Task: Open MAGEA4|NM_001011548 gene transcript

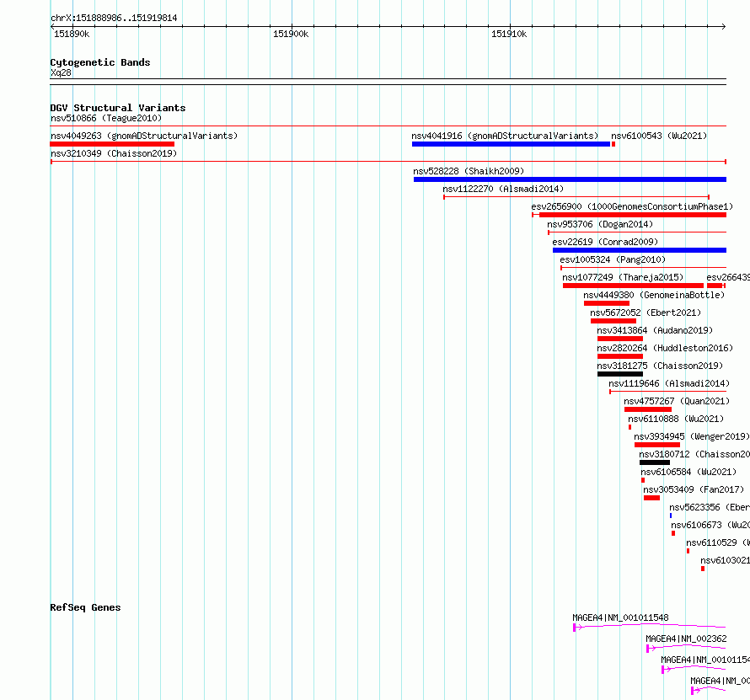Action: (649, 627)
